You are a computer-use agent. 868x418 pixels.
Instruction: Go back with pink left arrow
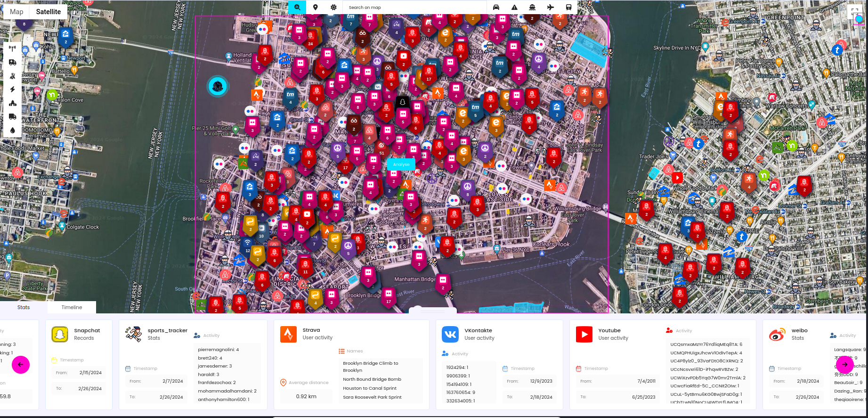click(x=20, y=364)
